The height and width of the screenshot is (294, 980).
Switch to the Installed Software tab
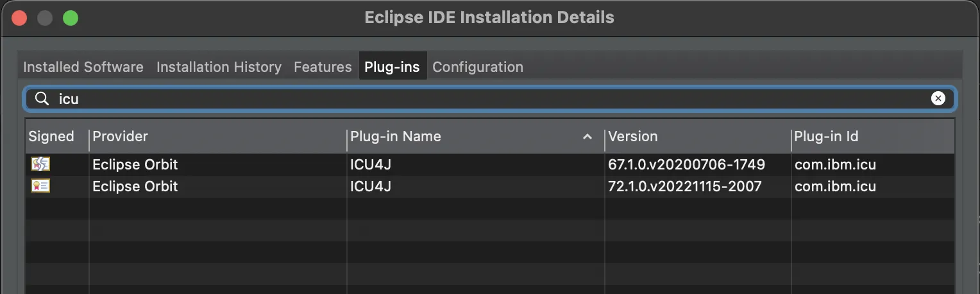[83, 67]
